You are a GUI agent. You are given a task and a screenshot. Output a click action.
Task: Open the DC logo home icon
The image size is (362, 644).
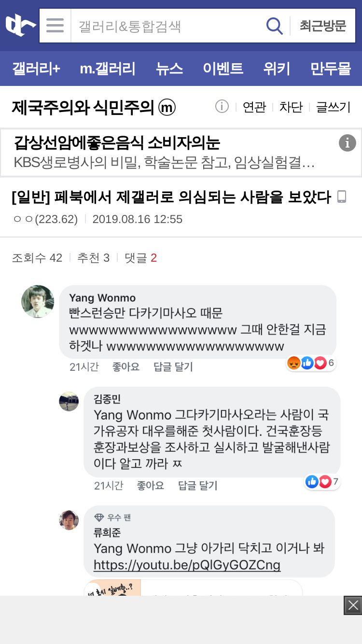tap(20, 25)
